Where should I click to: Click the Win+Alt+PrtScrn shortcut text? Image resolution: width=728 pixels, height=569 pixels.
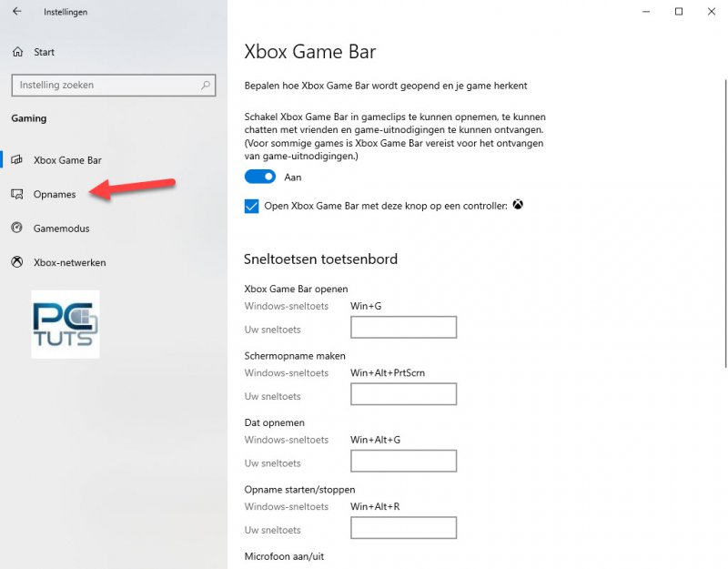pos(388,373)
